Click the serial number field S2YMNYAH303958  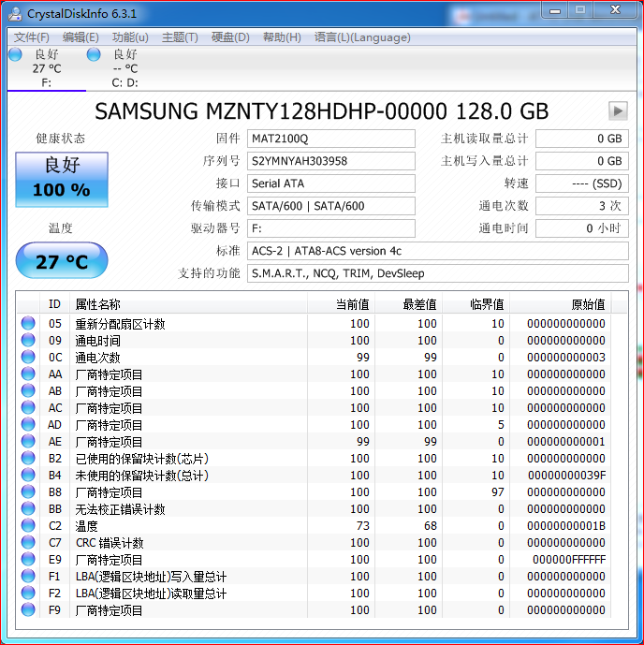tap(331, 161)
